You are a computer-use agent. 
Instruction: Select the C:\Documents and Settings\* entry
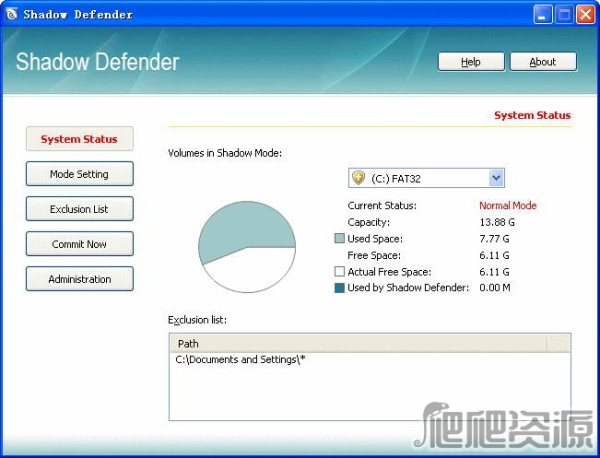240,359
